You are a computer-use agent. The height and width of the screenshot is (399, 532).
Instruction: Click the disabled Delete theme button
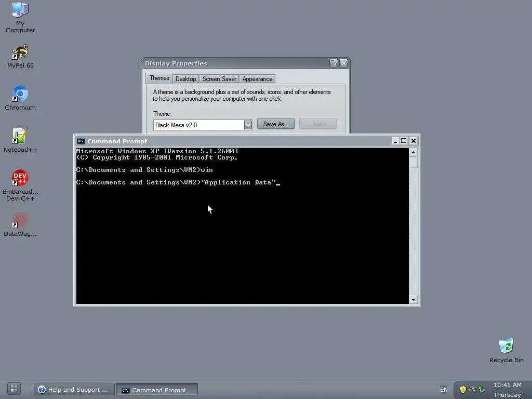pos(318,124)
